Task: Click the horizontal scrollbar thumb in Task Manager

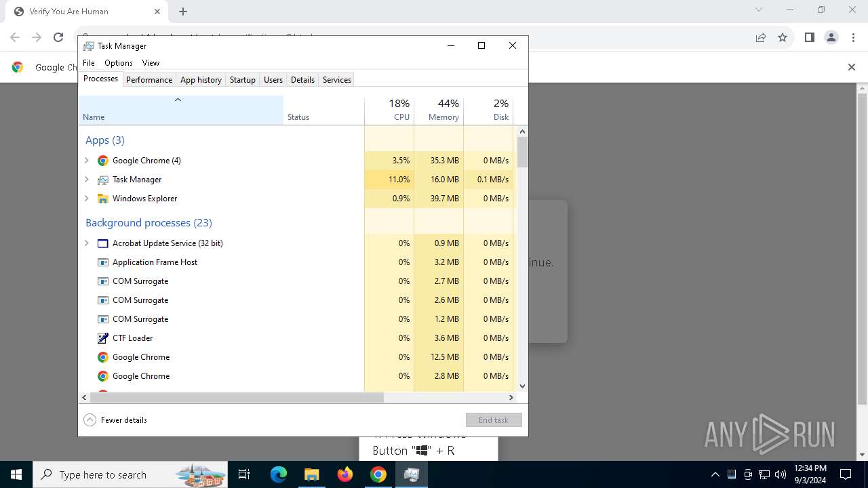Action: [x=236, y=398]
